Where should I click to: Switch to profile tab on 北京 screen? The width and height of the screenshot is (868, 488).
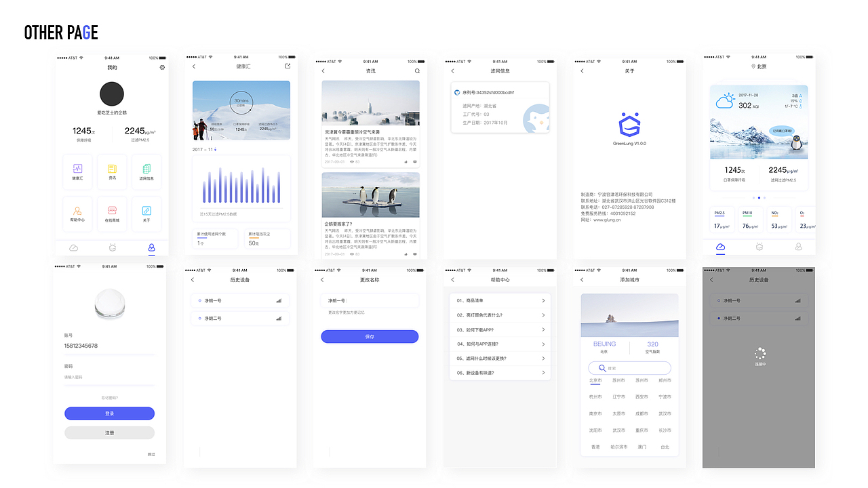[798, 247]
